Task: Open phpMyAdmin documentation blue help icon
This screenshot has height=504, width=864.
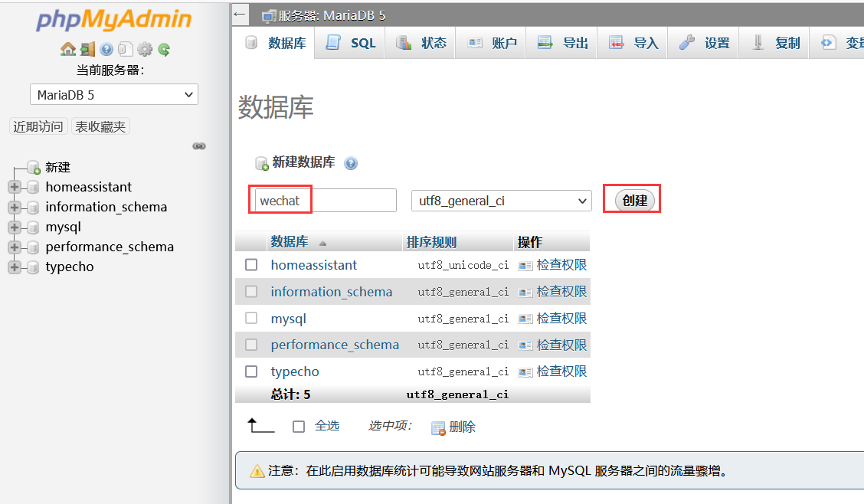Action: (106, 50)
